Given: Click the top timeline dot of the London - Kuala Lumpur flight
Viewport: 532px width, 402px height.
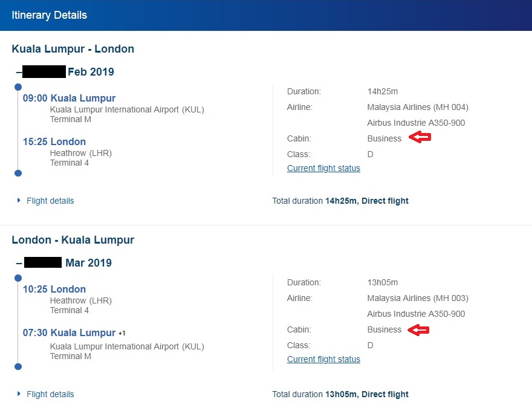Looking at the screenshot, I should (18, 279).
